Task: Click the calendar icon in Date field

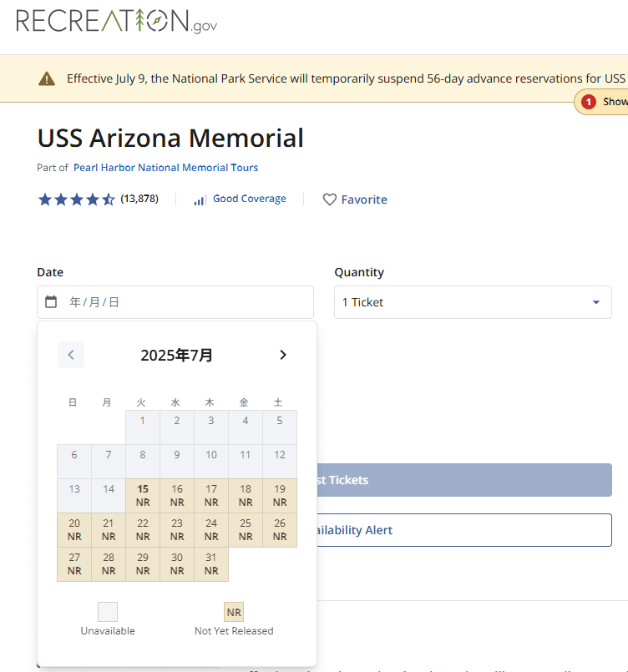Action: pyautogui.click(x=51, y=301)
